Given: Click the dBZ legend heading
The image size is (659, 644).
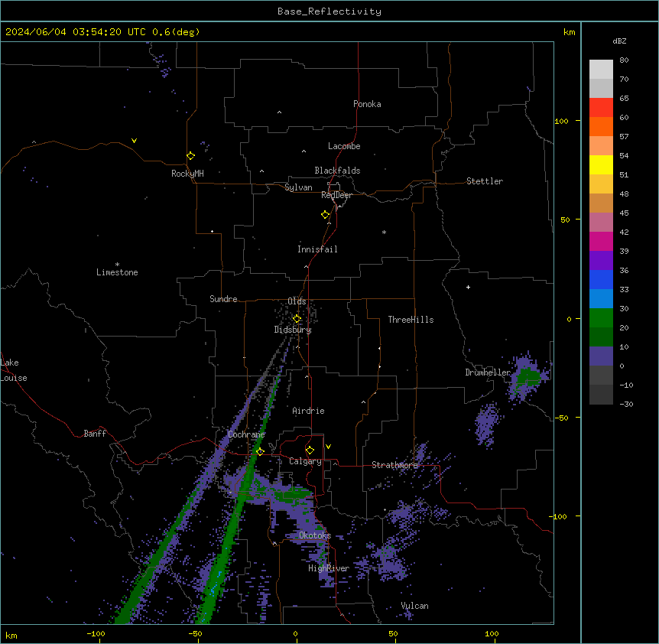Looking at the screenshot, I should pyautogui.click(x=619, y=41).
